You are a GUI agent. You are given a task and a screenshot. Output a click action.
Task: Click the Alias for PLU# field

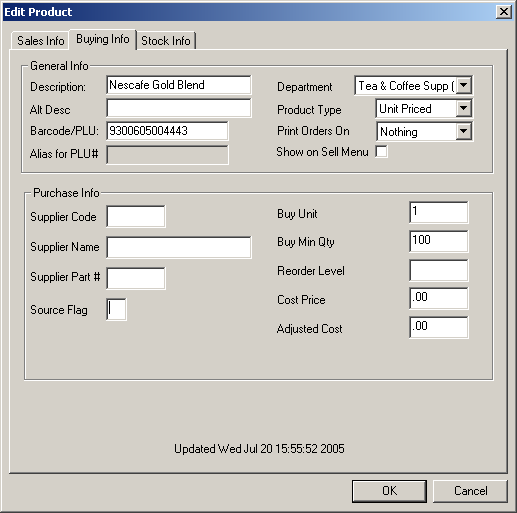pyautogui.click(x=167, y=155)
